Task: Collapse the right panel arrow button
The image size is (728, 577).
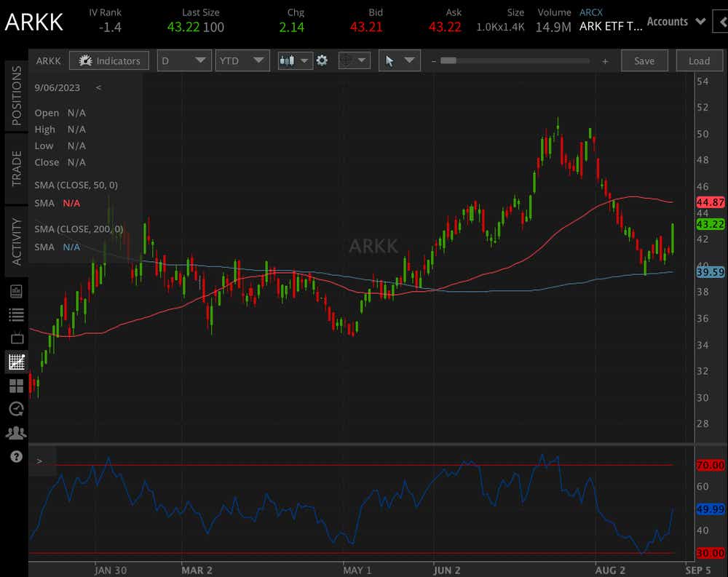Action: pyautogui.click(x=721, y=22)
